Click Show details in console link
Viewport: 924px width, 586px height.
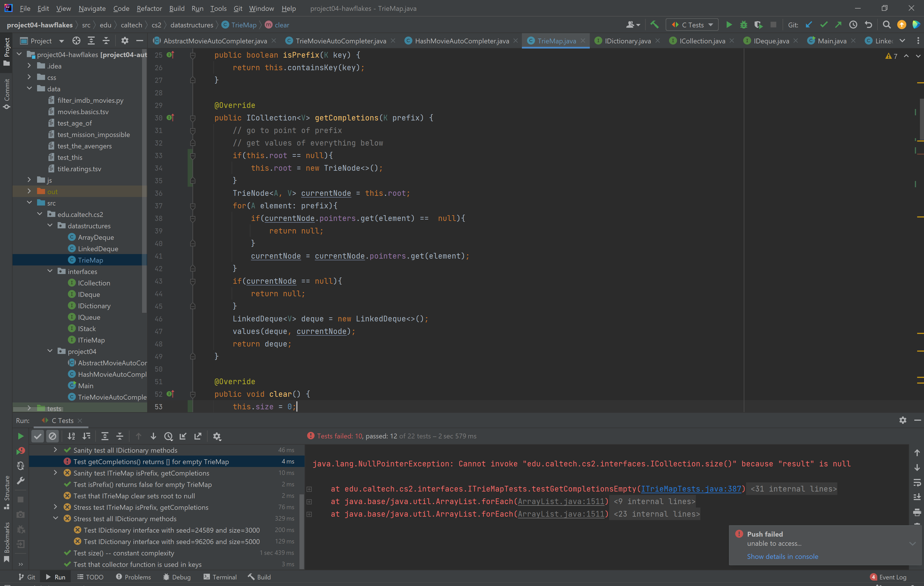pos(782,556)
